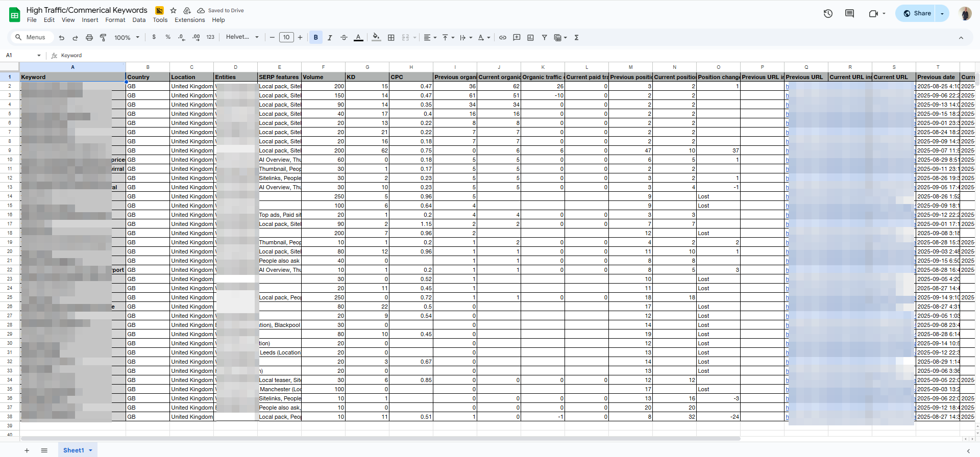Viewport: 980px width, 457px height.
Task: Open the 100% zoom dropdown
Action: point(127,37)
